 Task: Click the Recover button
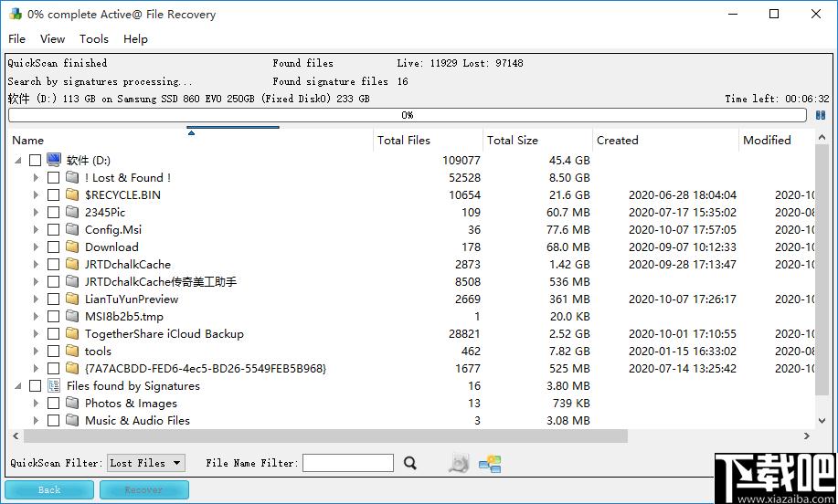pos(143,489)
